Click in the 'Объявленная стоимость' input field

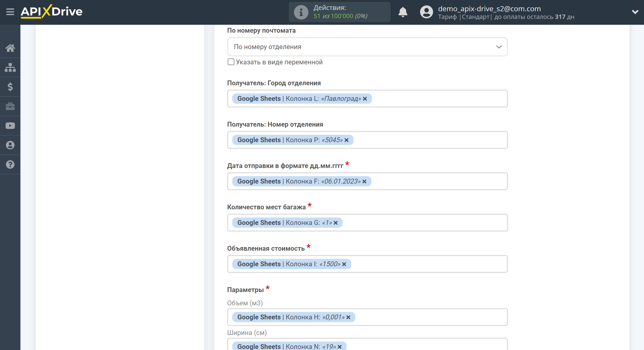point(367,264)
